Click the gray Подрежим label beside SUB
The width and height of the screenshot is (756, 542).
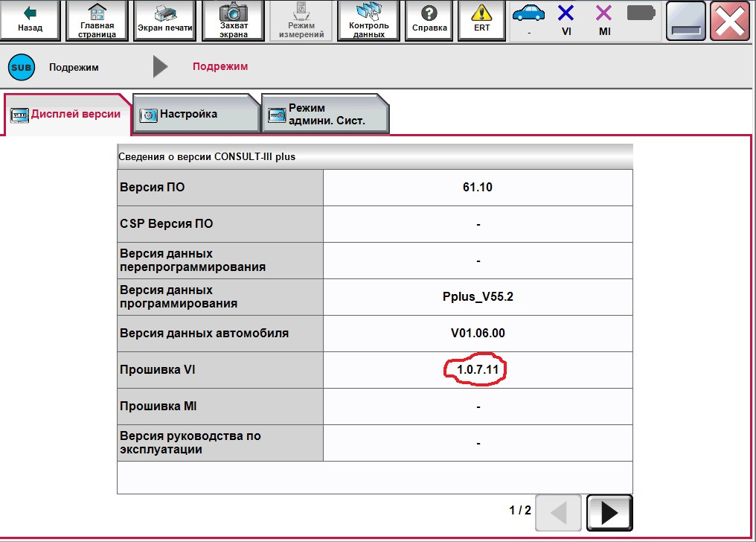(74, 68)
